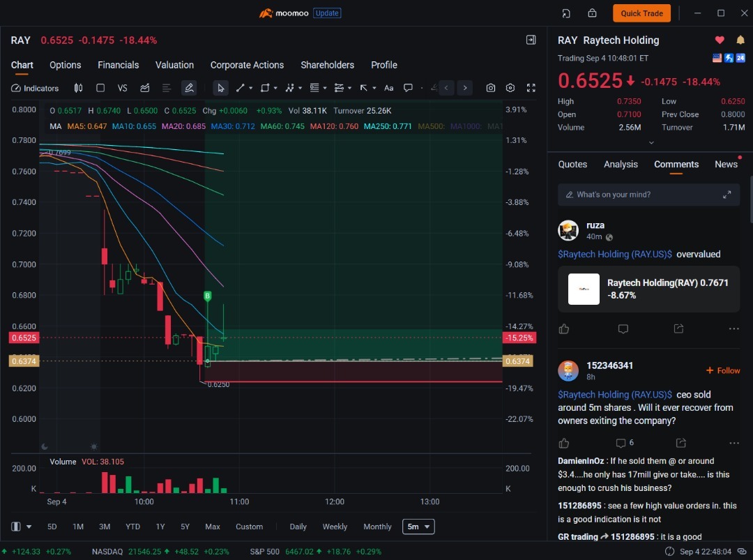The image size is (753, 560).
Task: Open Corporate Actions tab
Action: [x=247, y=65]
